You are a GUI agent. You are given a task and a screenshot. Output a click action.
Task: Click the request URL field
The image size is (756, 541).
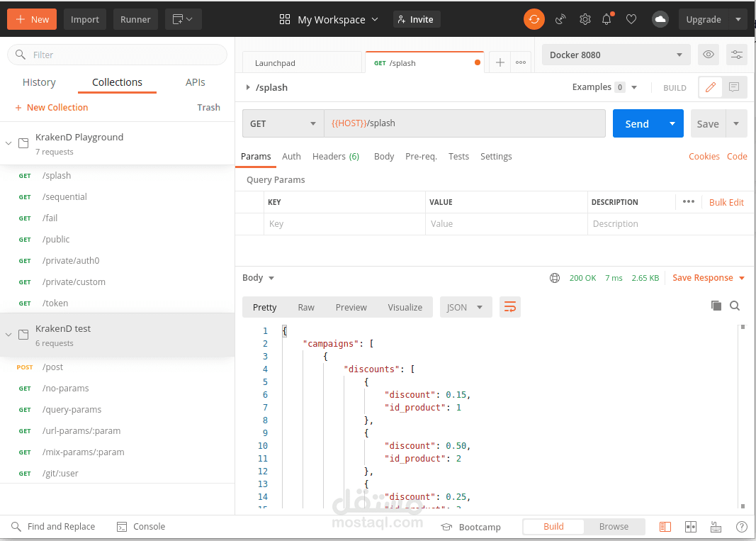(465, 123)
